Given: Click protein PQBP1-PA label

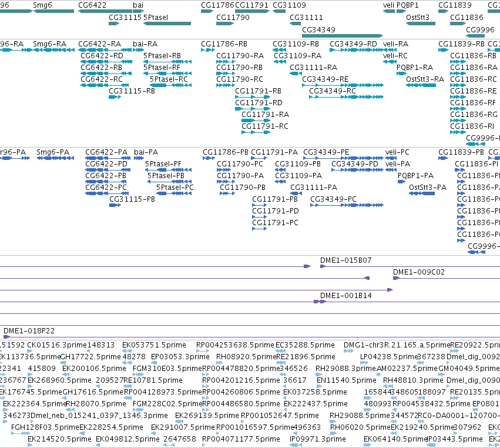Looking at the screenshot, I should coord(416,176).
